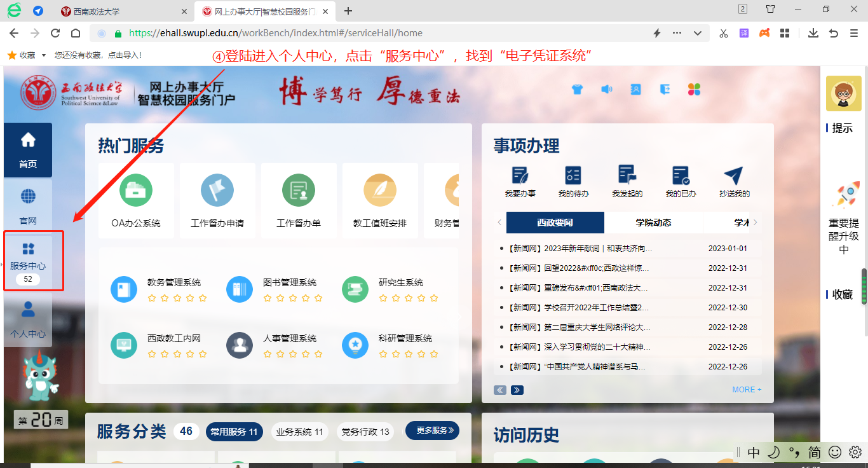Expand the address bar dropdown chevron
Image resolution: width=868 pixels, height=468 pixels.
[698, 33]
